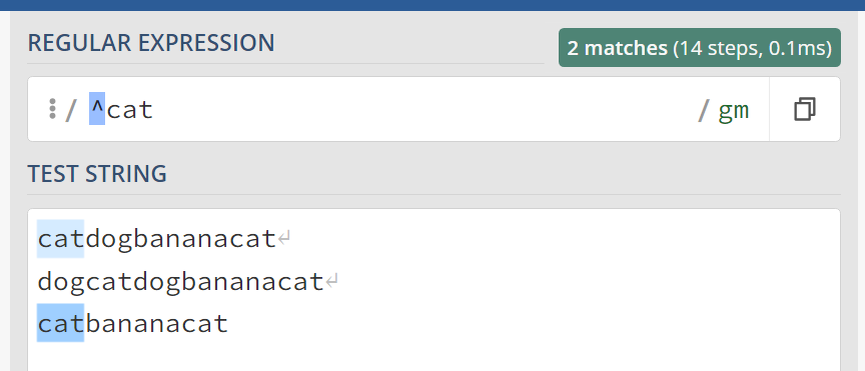Screen dimensions: 865x371
Task: Click the highlighted cat match on third line
Action: (x=61, y=322)
